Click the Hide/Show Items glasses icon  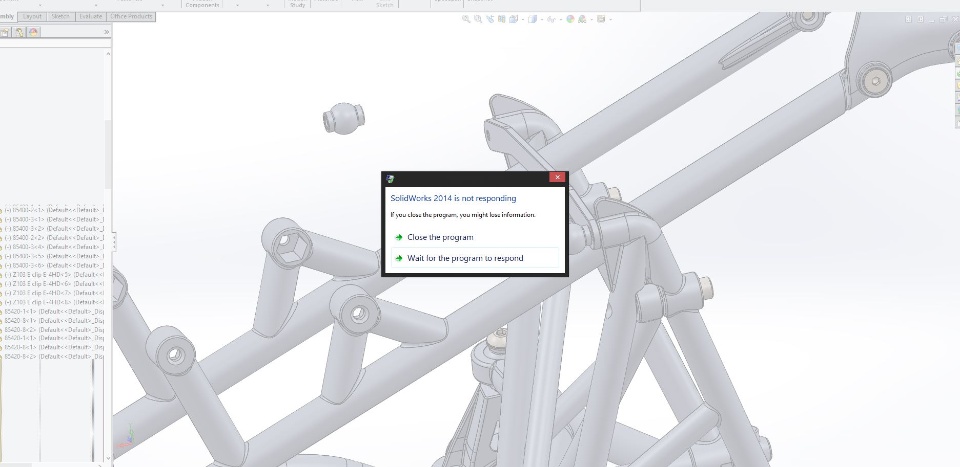[x=552, y=19]
